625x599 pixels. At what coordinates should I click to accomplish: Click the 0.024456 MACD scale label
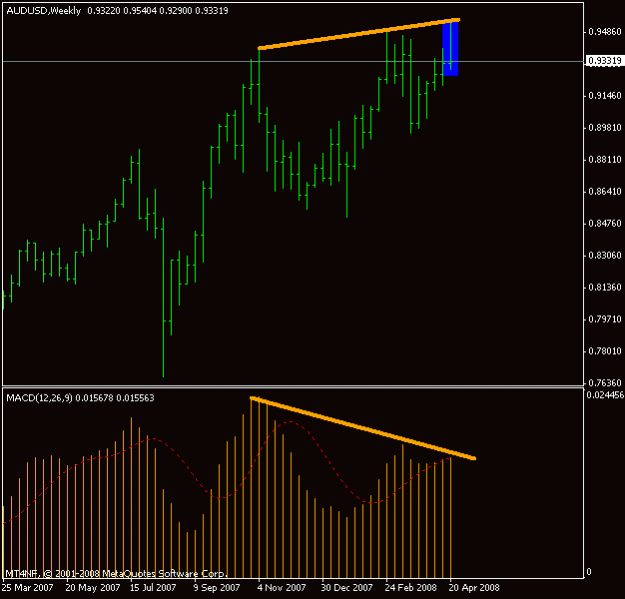point(605,395)
